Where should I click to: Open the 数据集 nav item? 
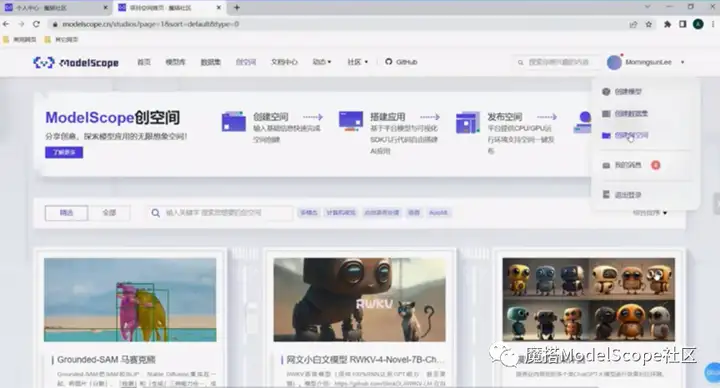211,62
